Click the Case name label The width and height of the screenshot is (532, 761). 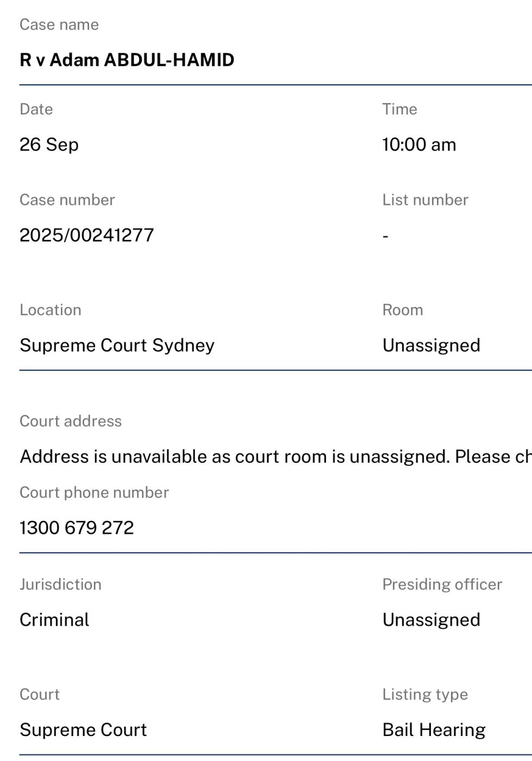tap(59, 24)
